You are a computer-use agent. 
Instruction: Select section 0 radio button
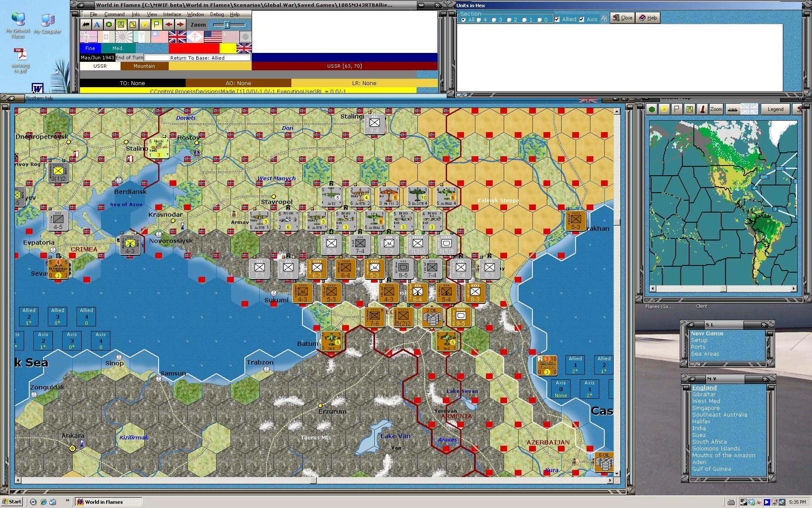point(539,19)
